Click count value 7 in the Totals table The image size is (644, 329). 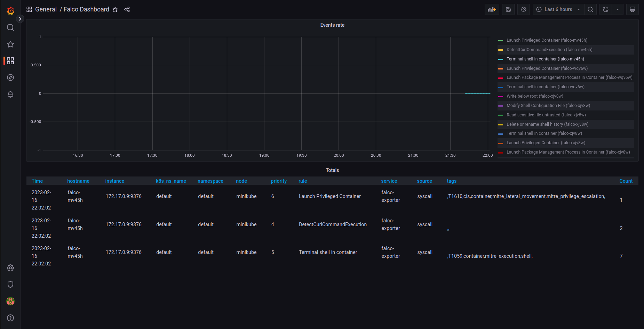621,256
